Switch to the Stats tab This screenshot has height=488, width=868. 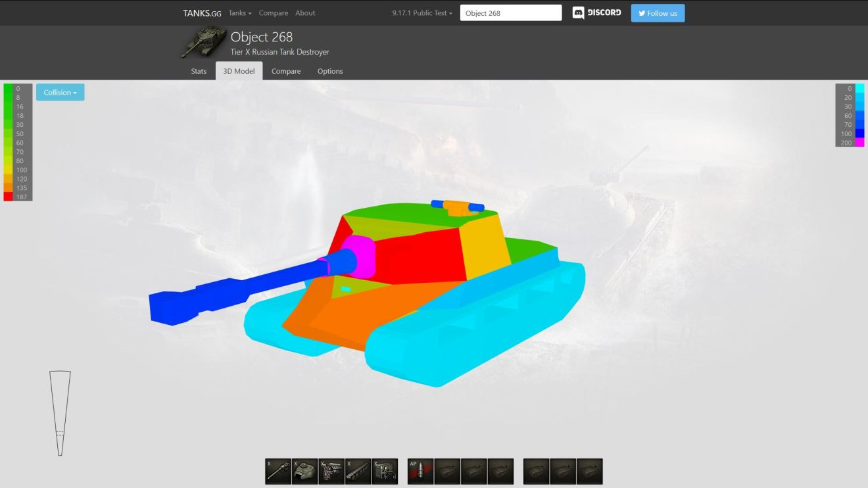(x=199, y=71)
